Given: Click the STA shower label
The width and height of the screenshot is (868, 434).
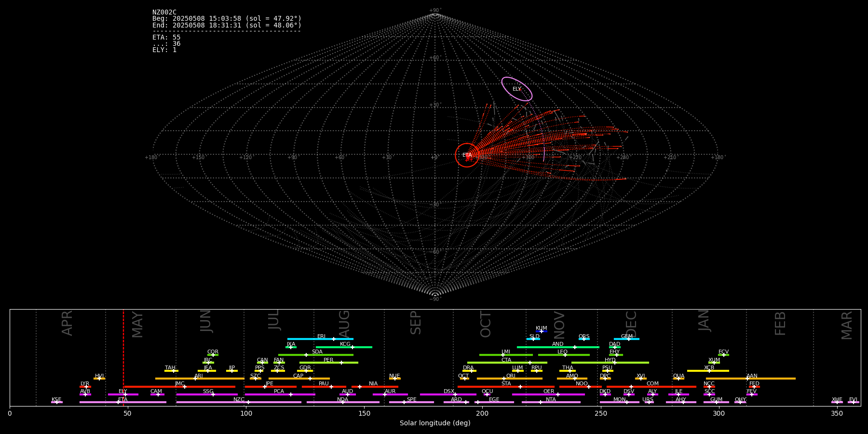Looking at the screenshot, I should coord(506,384).
